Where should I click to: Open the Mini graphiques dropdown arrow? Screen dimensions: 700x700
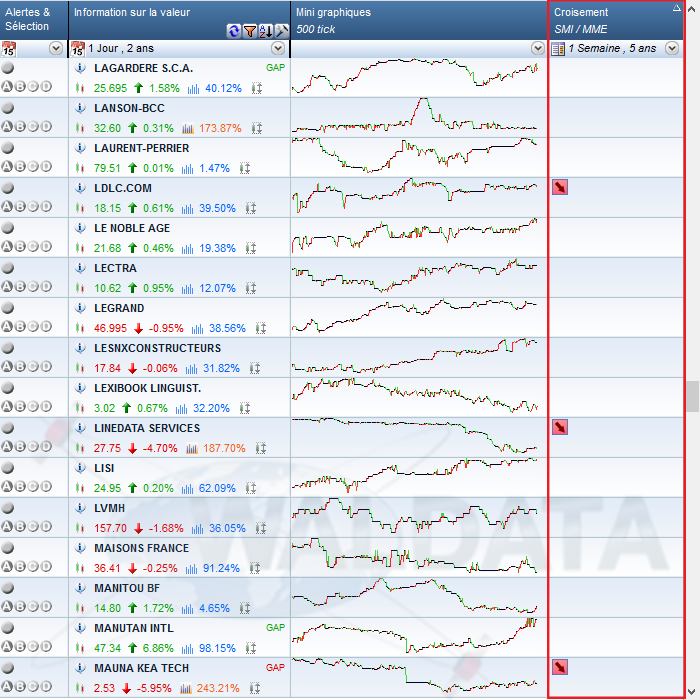pyautogui.click(x=538, y=48)
